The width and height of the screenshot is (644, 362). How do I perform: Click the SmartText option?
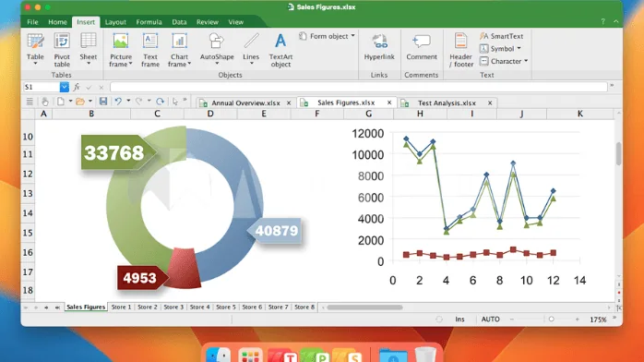pyautogui.click(x=502, y=36)
